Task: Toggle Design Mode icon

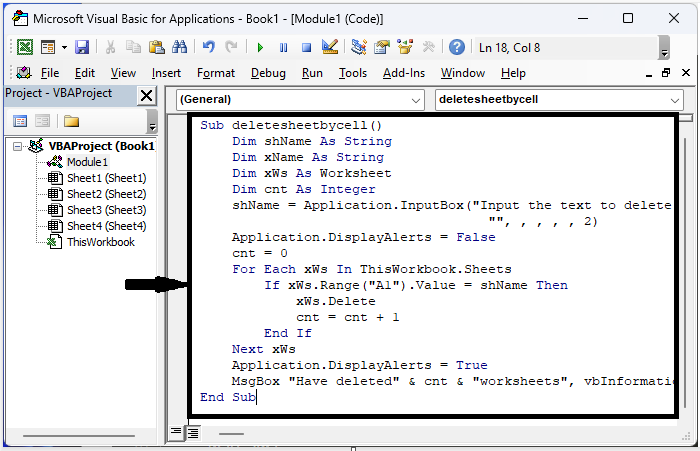Action: tap(330, 47)
